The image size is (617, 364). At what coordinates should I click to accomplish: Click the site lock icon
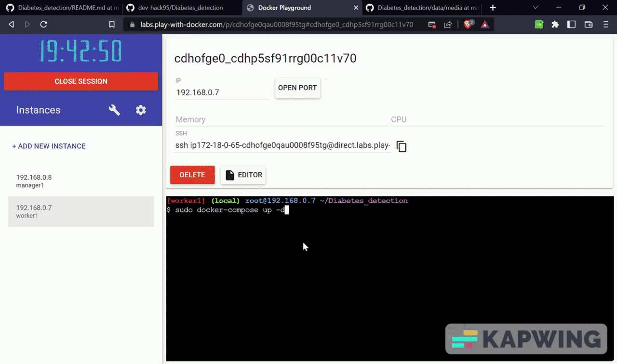tap(132, 25)
